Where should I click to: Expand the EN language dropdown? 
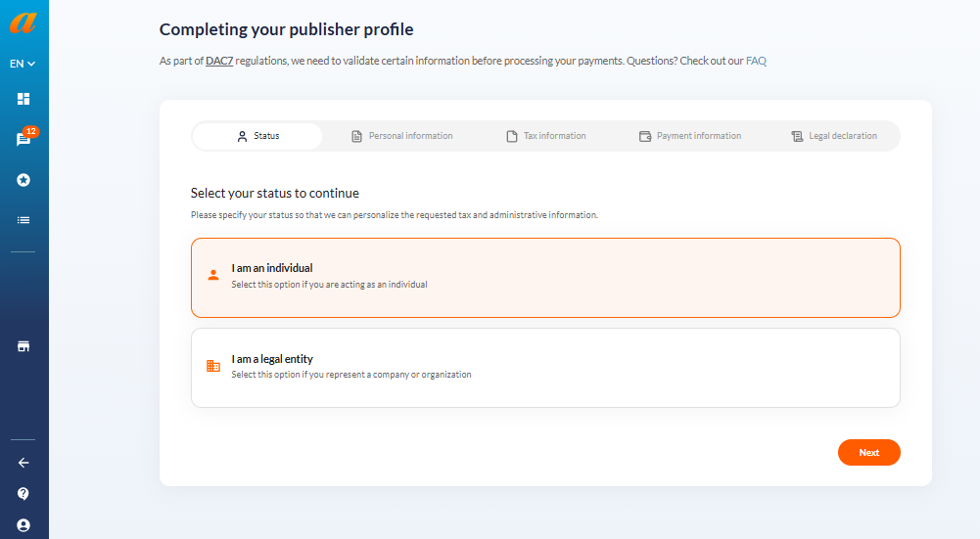coord(23,64)
